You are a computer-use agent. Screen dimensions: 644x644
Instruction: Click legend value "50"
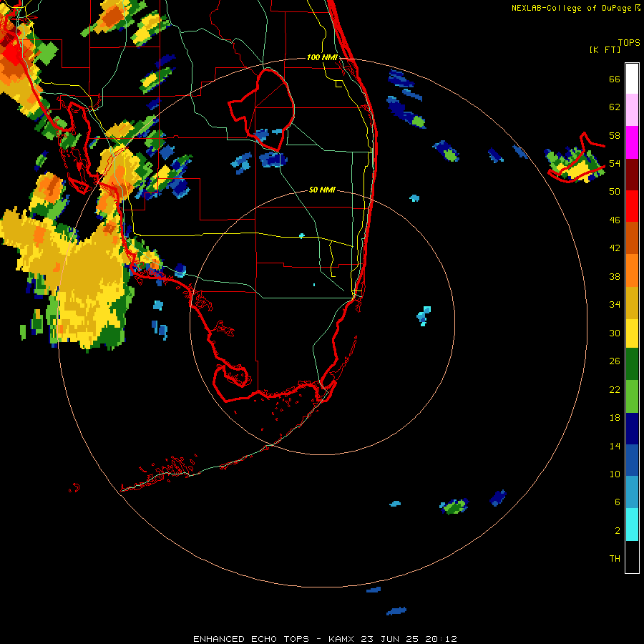615,192
